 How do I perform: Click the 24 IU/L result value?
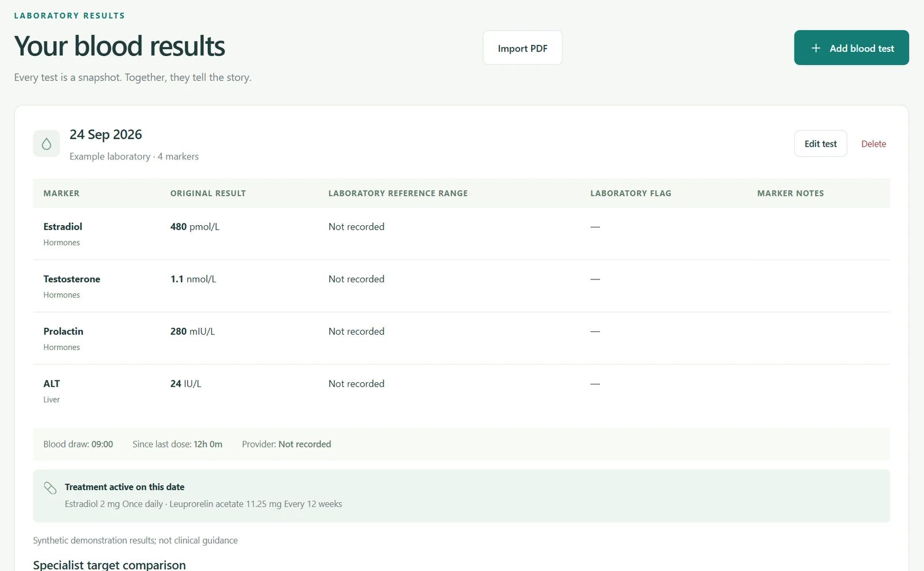[185, 383]
